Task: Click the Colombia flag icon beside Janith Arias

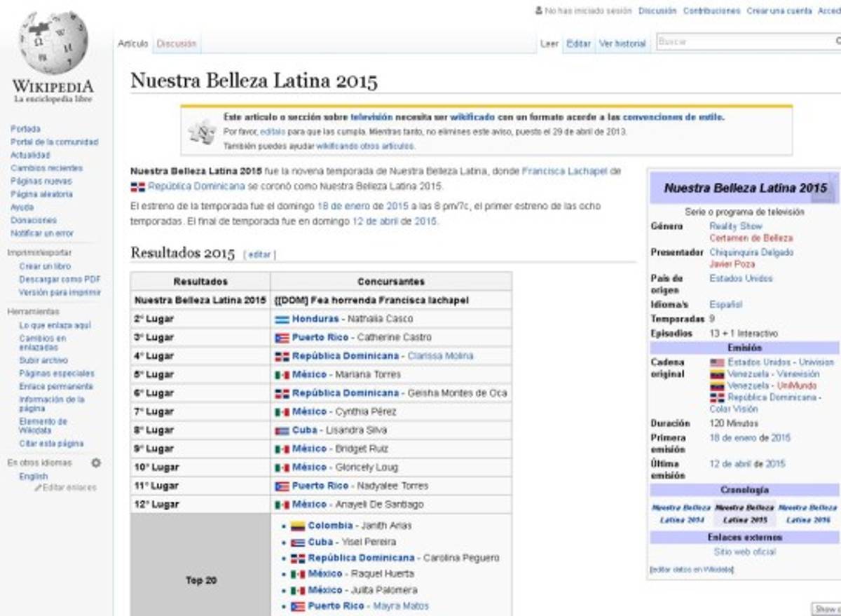Action: click(x=298, y=526)
